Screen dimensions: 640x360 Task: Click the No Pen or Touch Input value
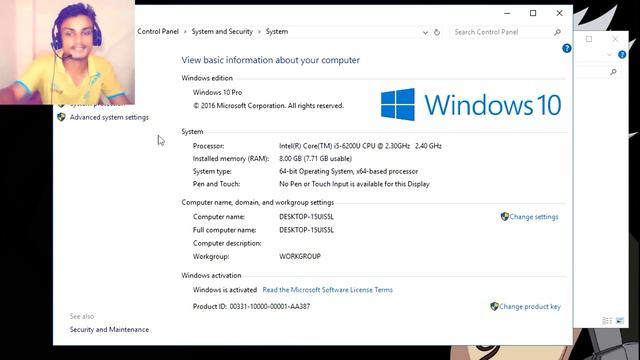coord(354,184)
